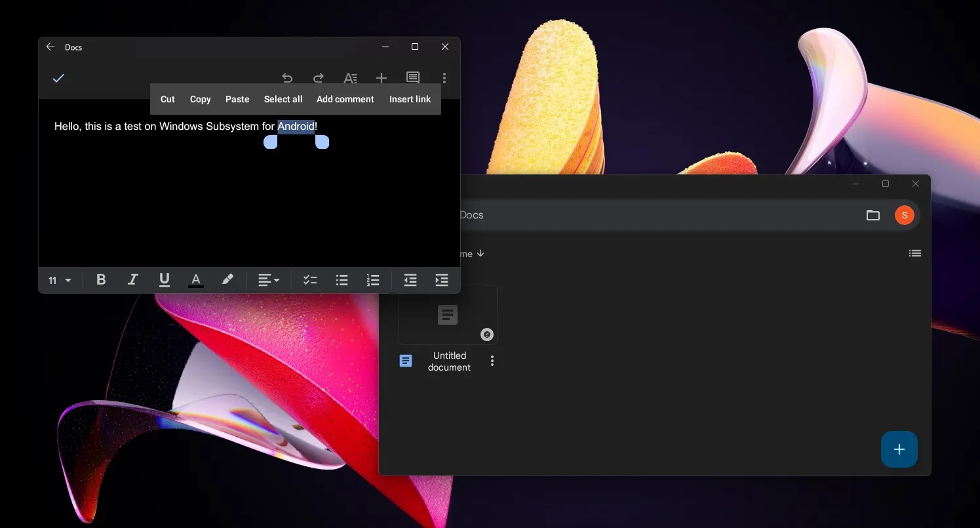Open the editor's three-dot overflow menu
This screenshot has height=528, width=980.
point(444,78)
